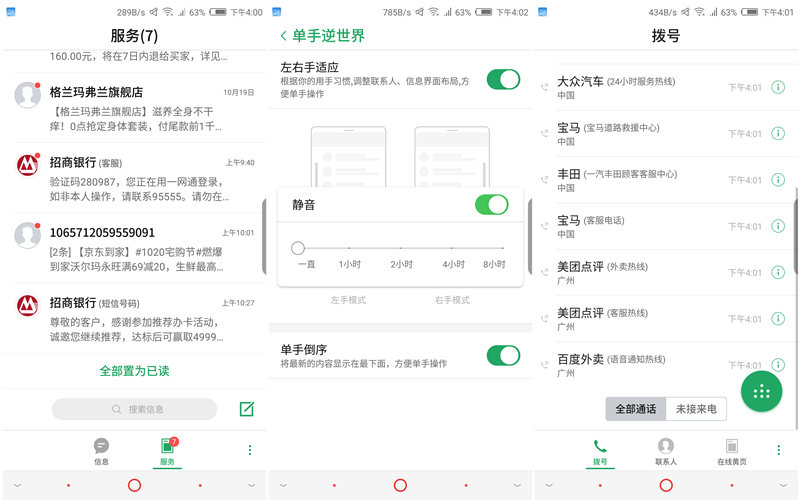Open the dialer screen overflow menu dots

pyautogui.click(x=779, y=450)
